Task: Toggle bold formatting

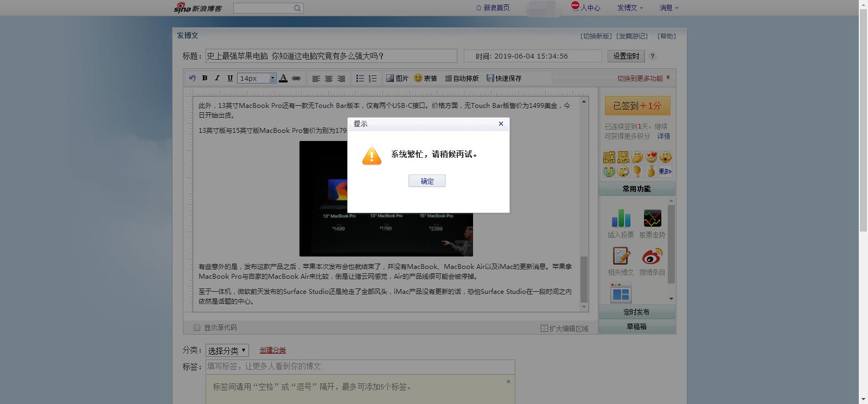Action: point(205,78)
